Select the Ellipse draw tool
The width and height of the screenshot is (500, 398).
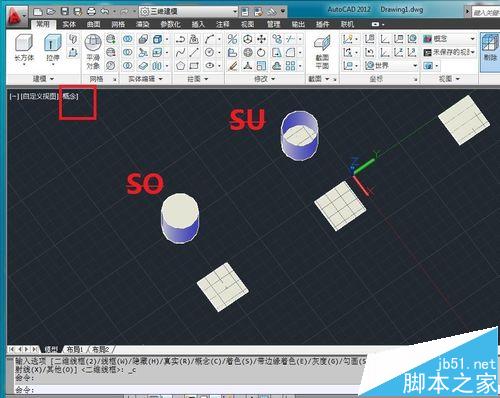pyautogui.click(x=209, y=66)
